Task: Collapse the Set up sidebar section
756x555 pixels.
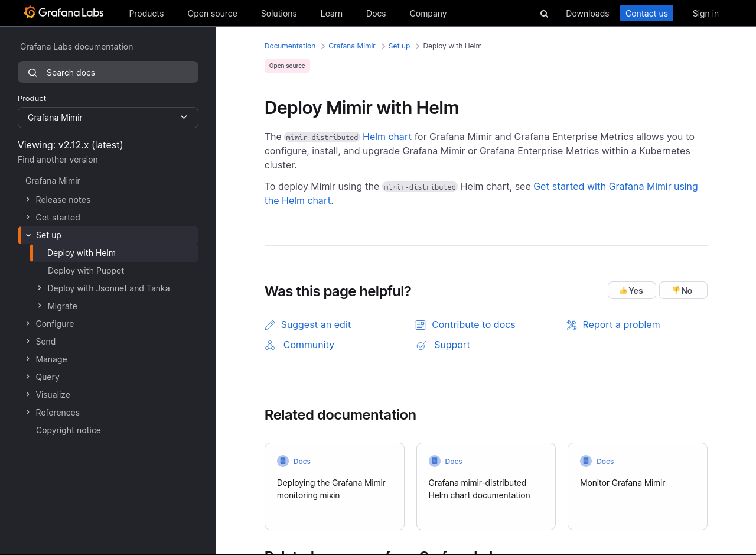Action: (x=28, y=235)
